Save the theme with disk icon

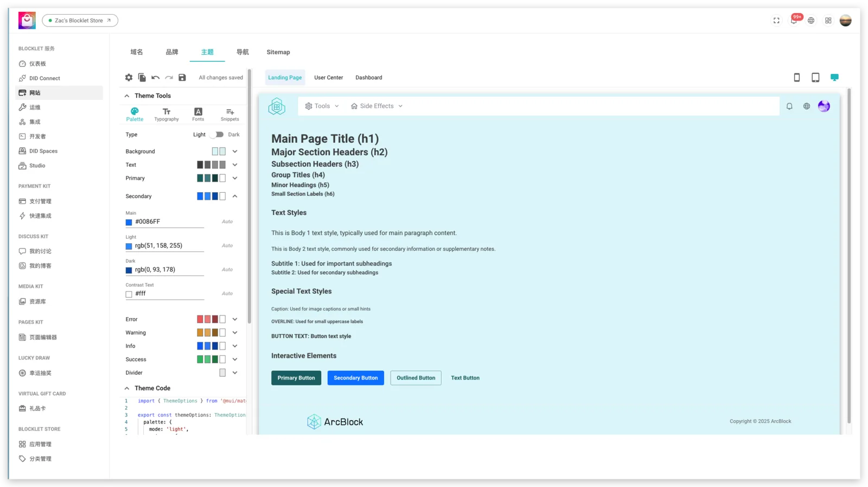[182, 78]
